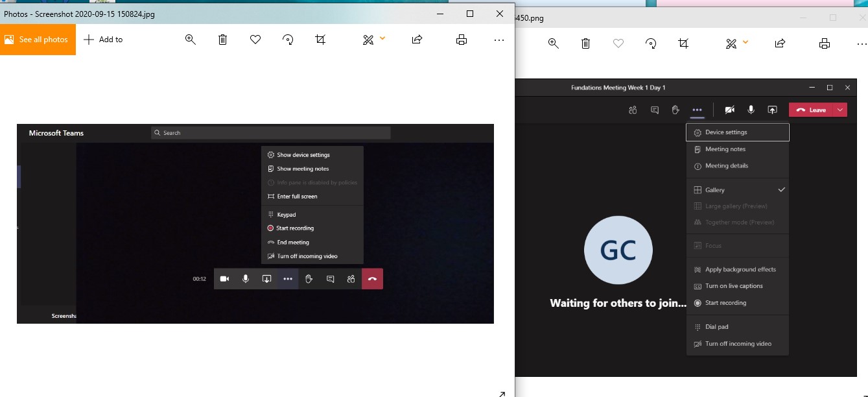
Task: Add front window photo to favorites with heart icon
Action: 255,40
